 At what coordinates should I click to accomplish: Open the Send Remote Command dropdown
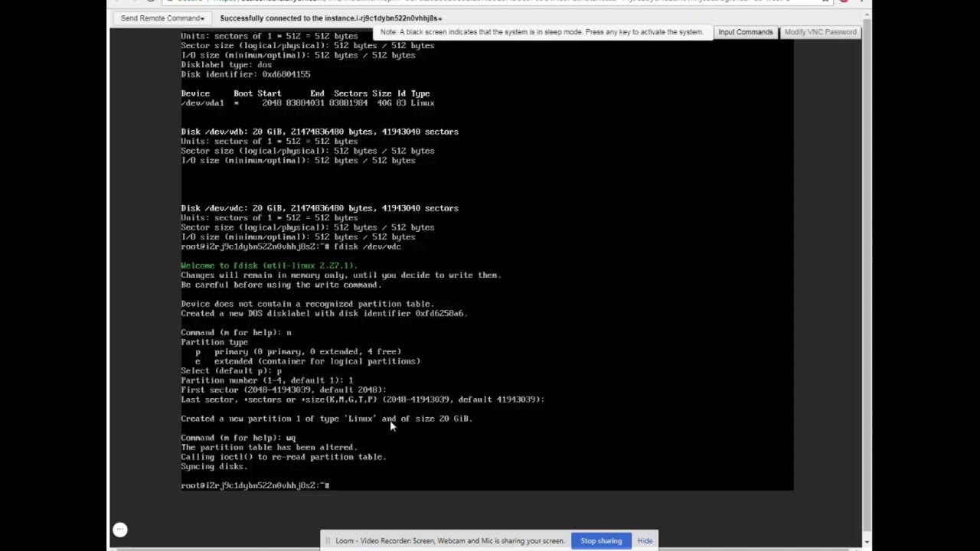click(162, 18)
